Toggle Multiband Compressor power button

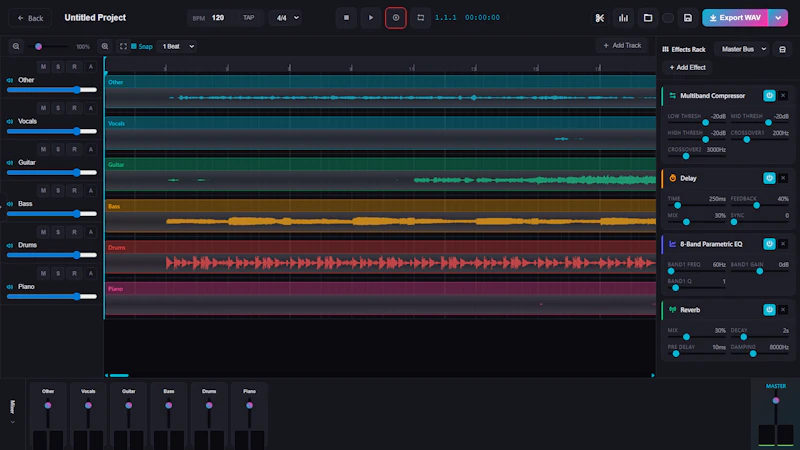pos(769,95)
